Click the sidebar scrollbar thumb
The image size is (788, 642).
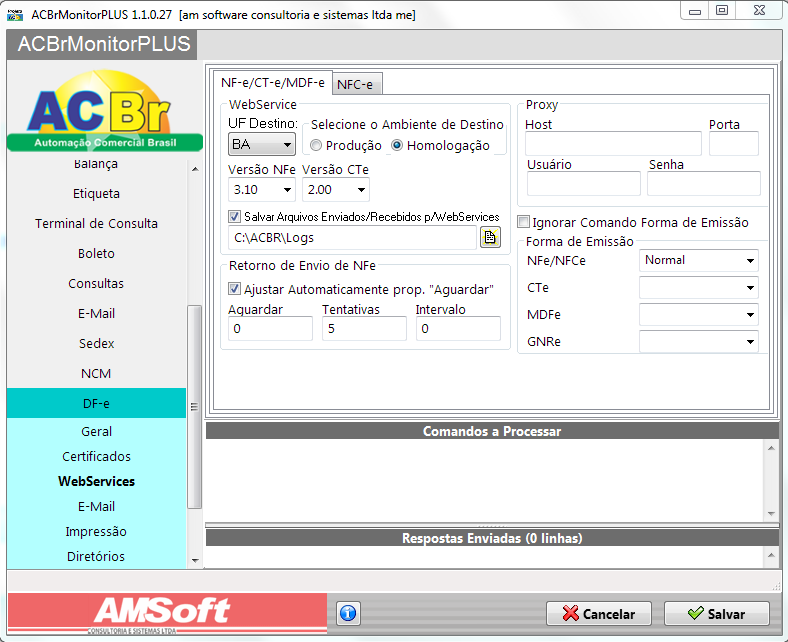[x=194, y=407]
